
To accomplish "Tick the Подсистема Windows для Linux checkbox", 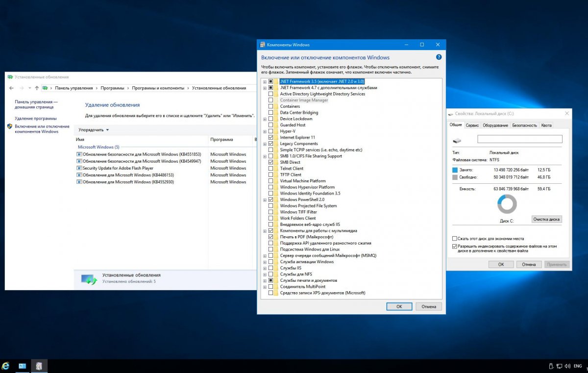I will tap(270, 249).
